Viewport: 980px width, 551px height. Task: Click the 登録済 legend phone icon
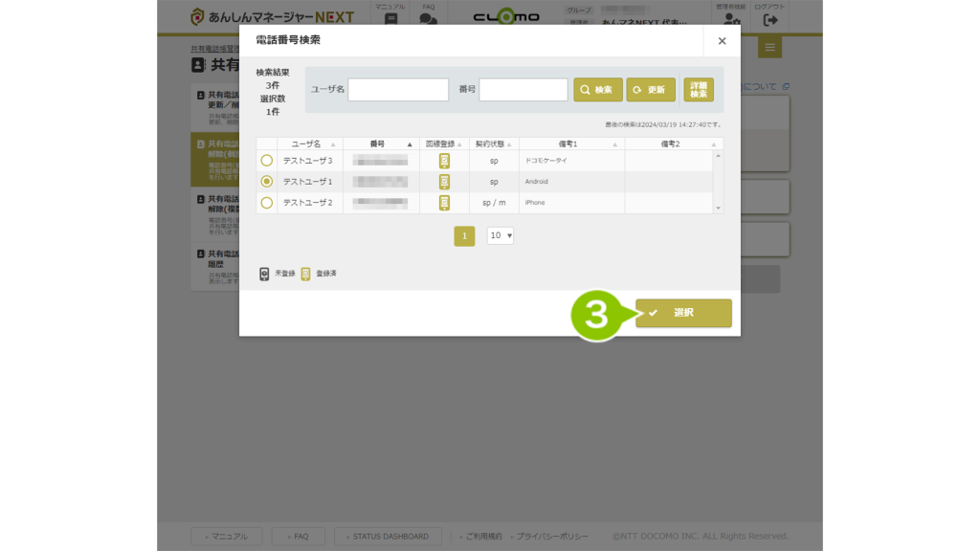(x=305, y=274)
